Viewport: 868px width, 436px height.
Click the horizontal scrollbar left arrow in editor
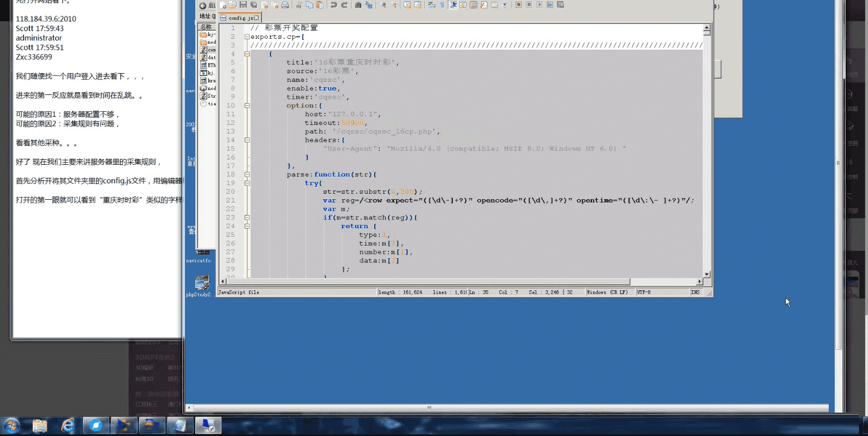(223, 282)
